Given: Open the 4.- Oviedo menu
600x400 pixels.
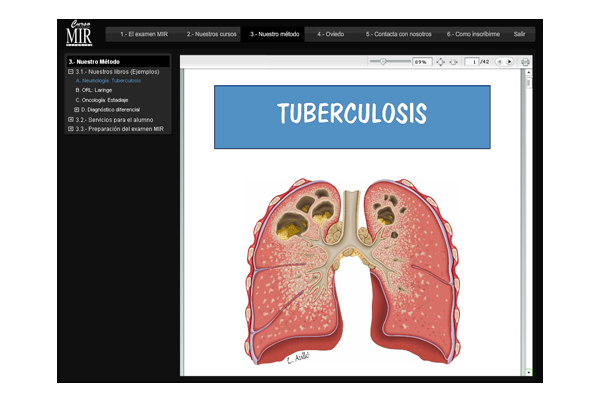Looking at the screenshot, I should (331, 34).
